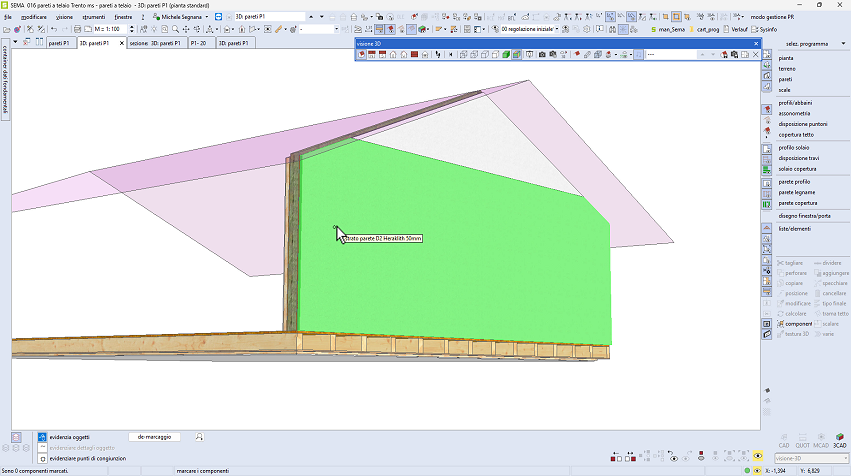
Task: Select the 'parete legname' tool in right panel
Action: pos(798,192)
